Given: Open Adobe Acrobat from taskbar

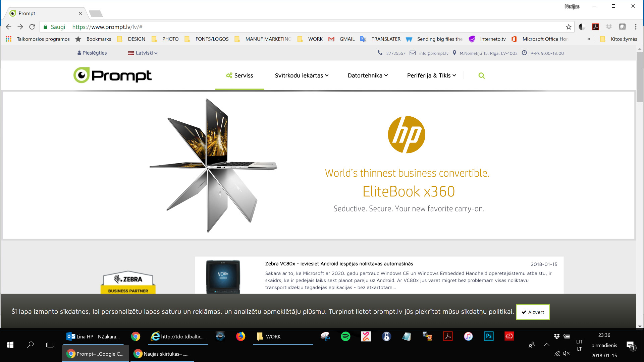Looking at the screenshot, I should 448,336.
